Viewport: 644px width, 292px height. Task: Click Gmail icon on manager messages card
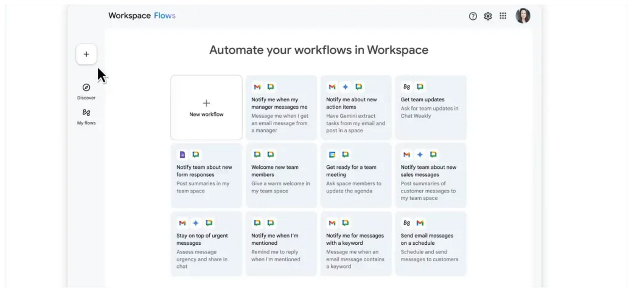pyautogui.click(x=257, y=87)
